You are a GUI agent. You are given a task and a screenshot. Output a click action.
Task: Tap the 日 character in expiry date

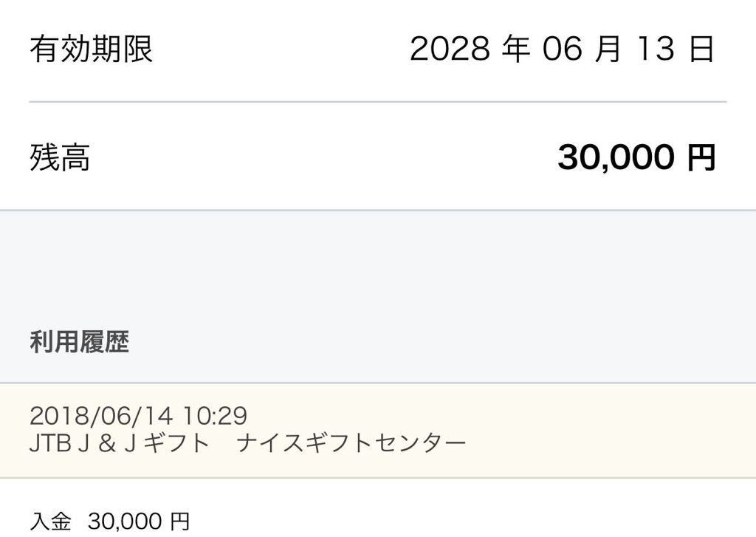click(x=701, y=50)
